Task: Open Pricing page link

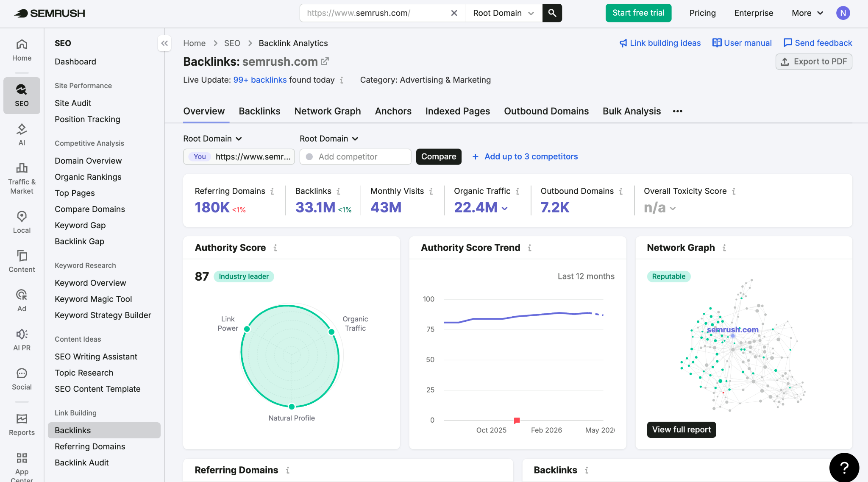Action: pyautogui.click(x=702, y=13)
